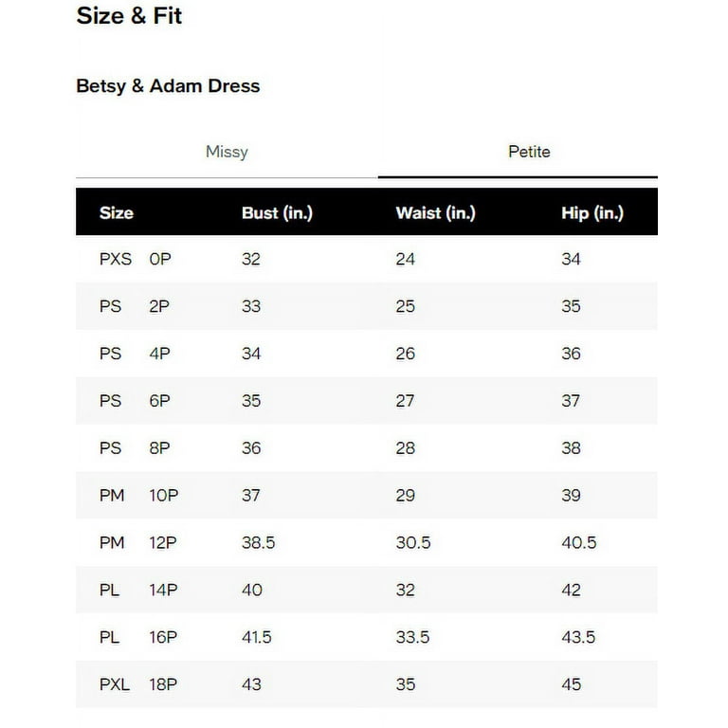
Task: Select the PXL 18P size label
Action: pyautogui.click(x=138, y=684)
